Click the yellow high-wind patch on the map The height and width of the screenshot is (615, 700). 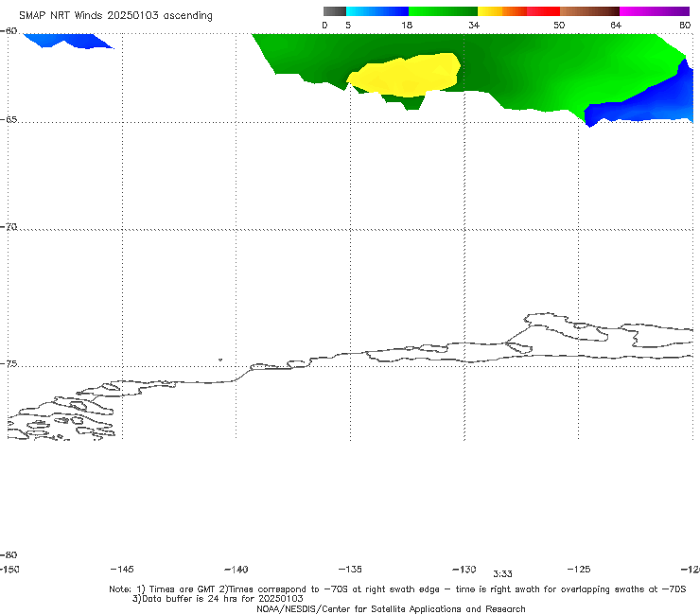tap(404, 75)
